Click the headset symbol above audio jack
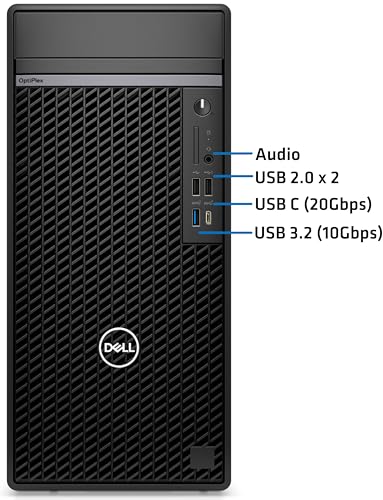 click(x=209, y=149)
